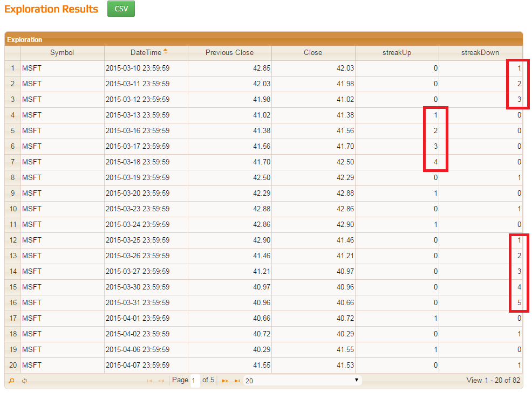
Task: Click the reload grid icon in footer
Action: 24,381
